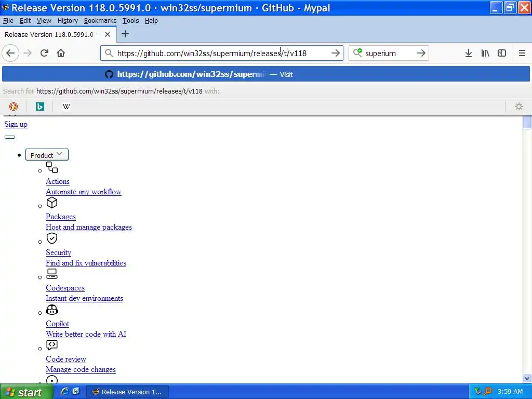Click the Go arrow in the address bar
Screen dimensions: 532x399
coord(335,54)
